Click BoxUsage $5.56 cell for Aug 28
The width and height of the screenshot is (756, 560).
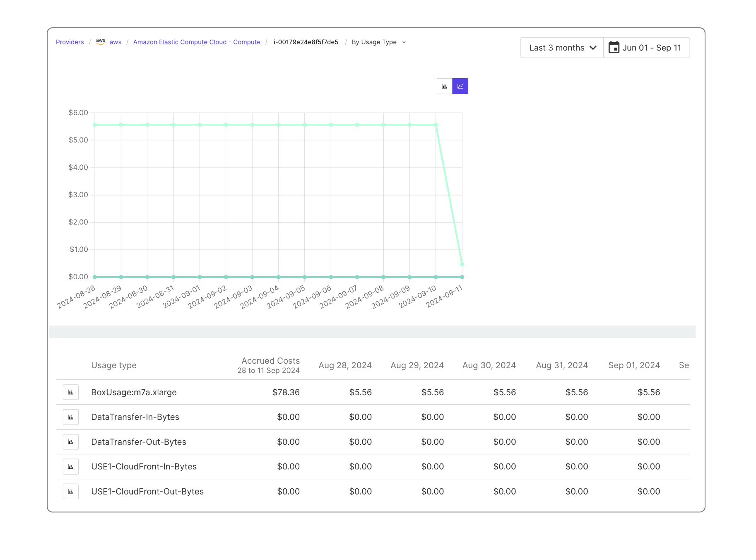pos(360,392)
